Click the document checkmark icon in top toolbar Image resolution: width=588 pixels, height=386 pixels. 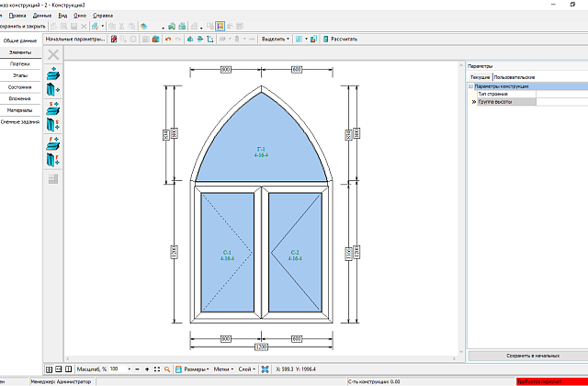pyautogui.click(x=96, y=27)
